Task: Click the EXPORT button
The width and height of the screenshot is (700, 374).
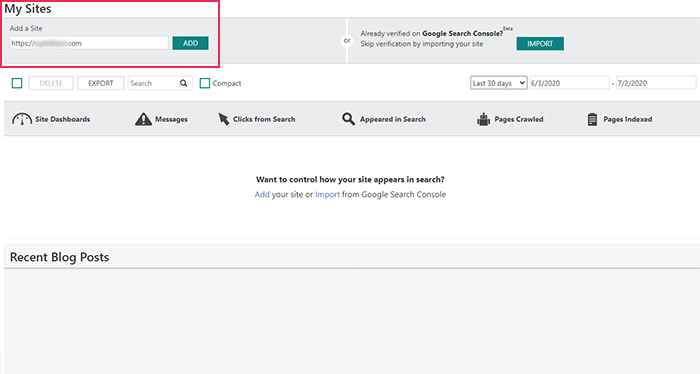Action: point(100,83)
